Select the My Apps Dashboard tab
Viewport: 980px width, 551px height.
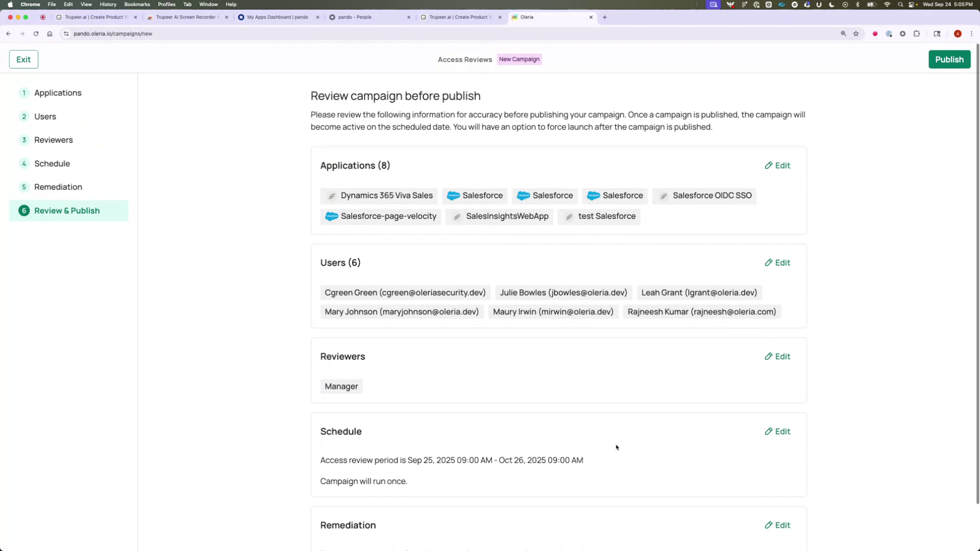(276, 17)
